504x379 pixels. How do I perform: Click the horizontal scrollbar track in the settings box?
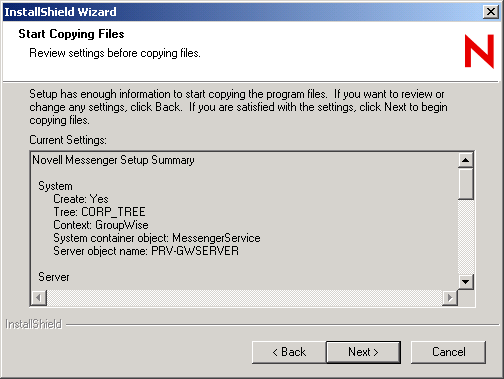click(244, 297)
